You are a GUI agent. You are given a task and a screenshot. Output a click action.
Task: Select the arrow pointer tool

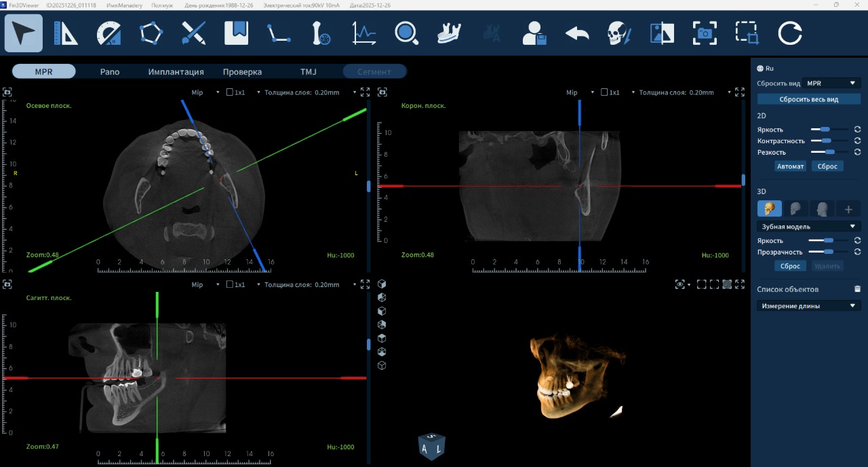point(24,33)
